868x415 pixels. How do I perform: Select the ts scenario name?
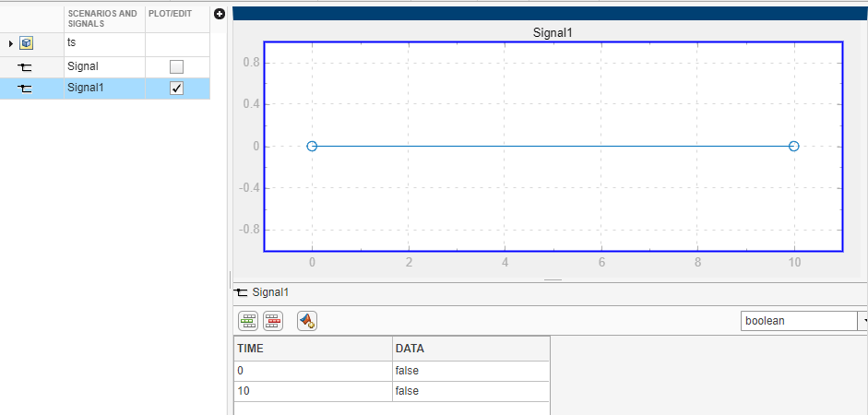pos(71,42)
